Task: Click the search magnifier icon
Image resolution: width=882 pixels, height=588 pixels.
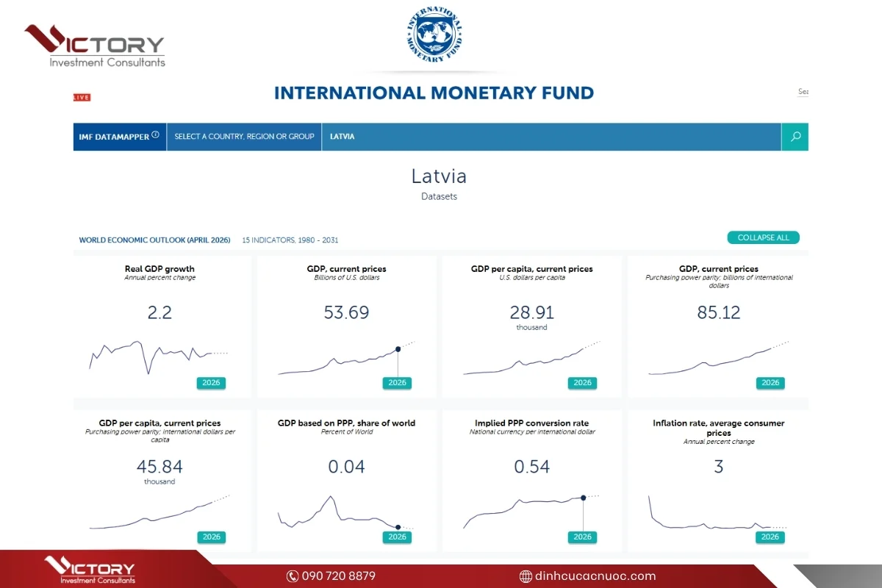Action: (795, 137)
